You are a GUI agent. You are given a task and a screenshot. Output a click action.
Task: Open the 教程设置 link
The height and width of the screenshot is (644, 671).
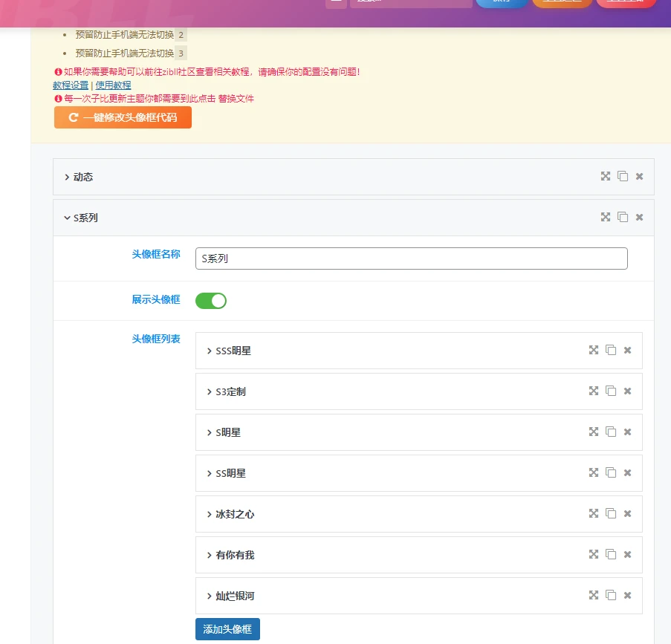click(71, 85)
